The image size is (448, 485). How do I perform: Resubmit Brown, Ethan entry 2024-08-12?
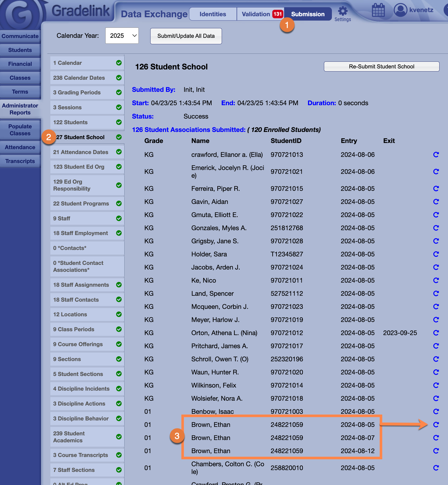(x=436, y=451)
